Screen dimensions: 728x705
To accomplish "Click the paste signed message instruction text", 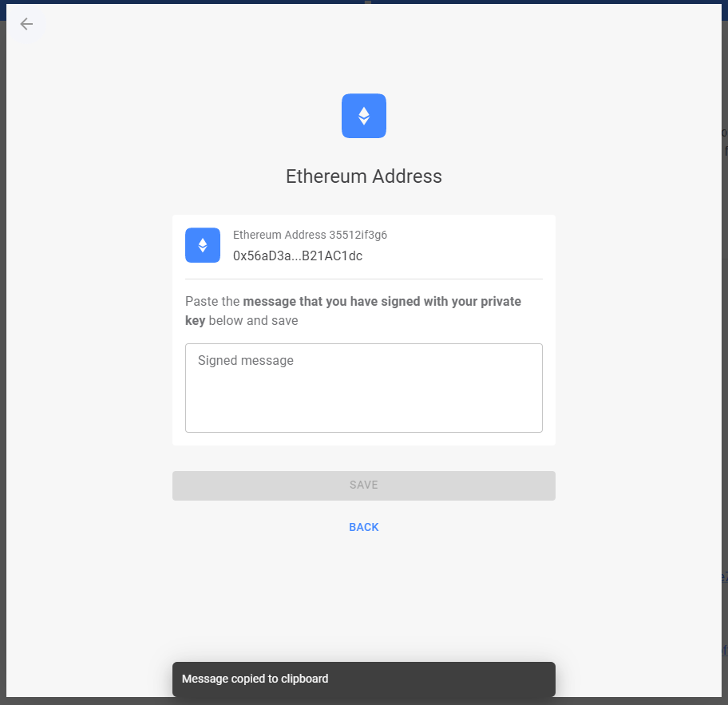I will [x=353, y=311].
